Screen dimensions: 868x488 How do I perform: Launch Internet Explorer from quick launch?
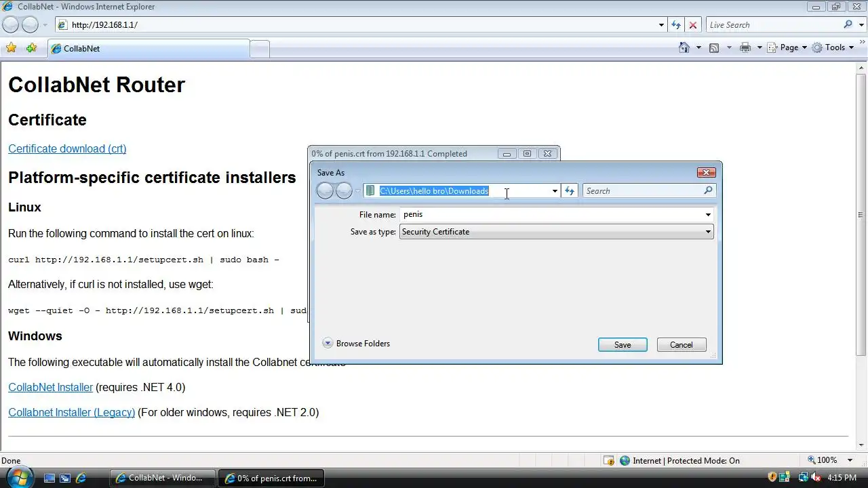coord(81,478)
